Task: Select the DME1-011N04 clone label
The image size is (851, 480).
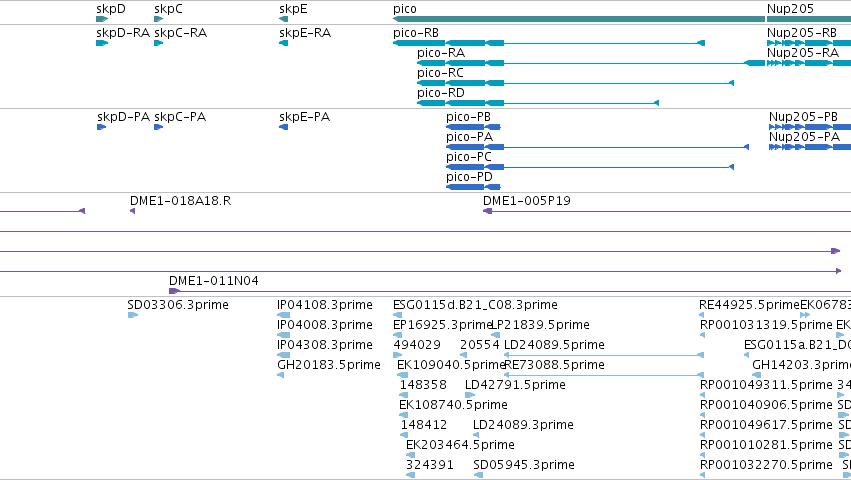Action: tap(214, 281)
